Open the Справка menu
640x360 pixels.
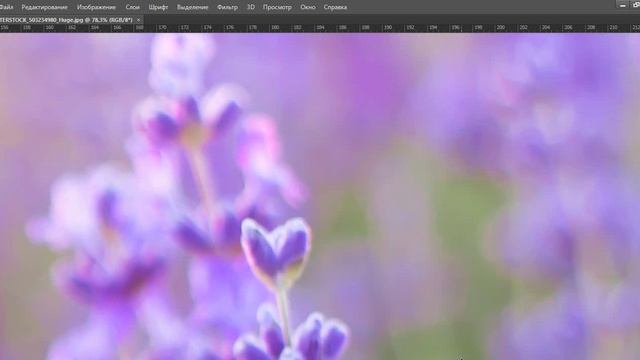pyautogui.click(x=335, y=7)
